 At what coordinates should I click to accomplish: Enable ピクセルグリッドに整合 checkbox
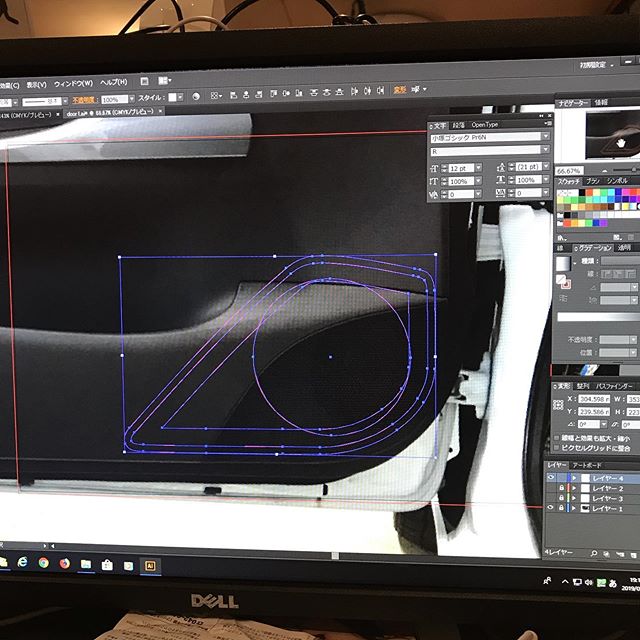click(556, 448)
